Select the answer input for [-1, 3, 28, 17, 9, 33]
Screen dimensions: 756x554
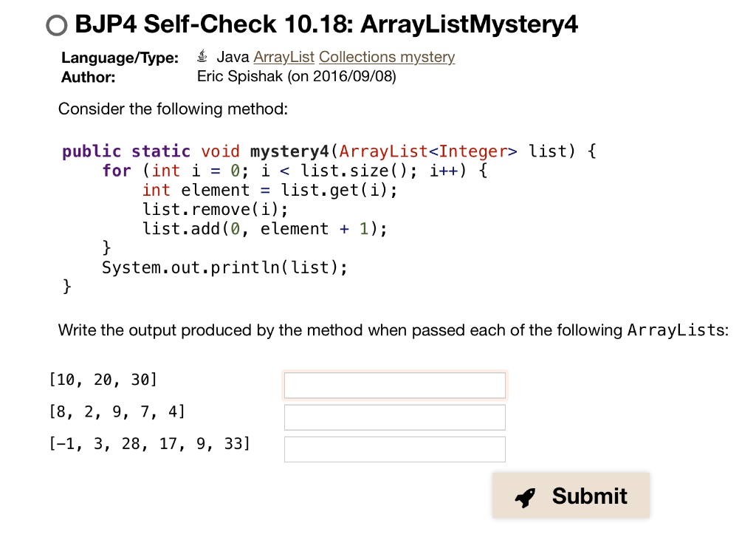[395, 449]
